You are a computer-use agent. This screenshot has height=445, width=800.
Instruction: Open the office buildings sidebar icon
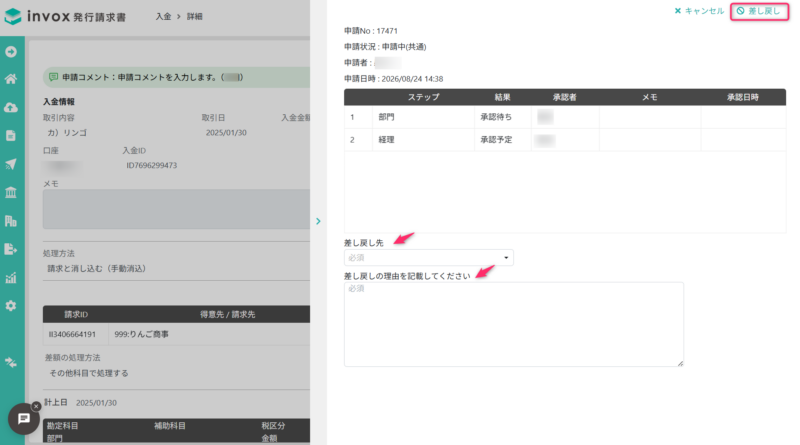[x=11, y=220]
